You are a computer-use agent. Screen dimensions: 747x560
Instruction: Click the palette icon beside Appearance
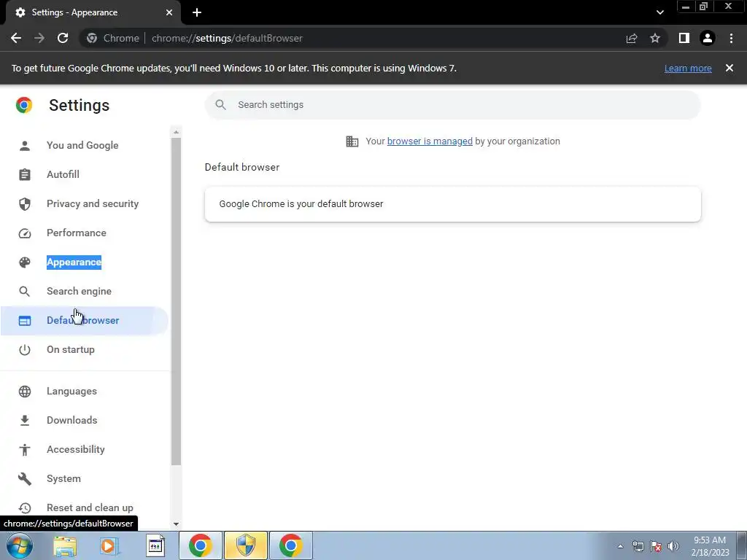tap(25, 262)
